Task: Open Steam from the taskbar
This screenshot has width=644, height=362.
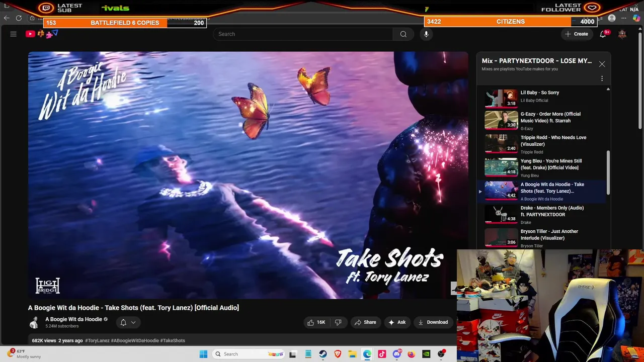Action: click(x=323, y=354)
